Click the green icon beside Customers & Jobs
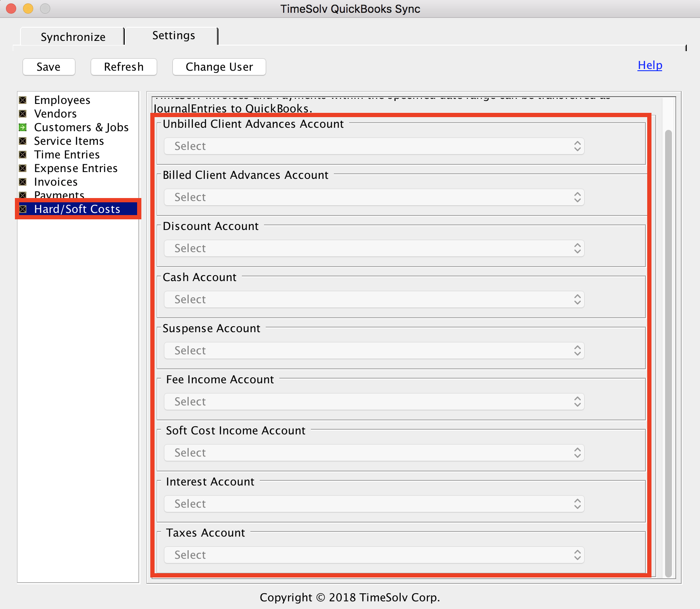 23,127
